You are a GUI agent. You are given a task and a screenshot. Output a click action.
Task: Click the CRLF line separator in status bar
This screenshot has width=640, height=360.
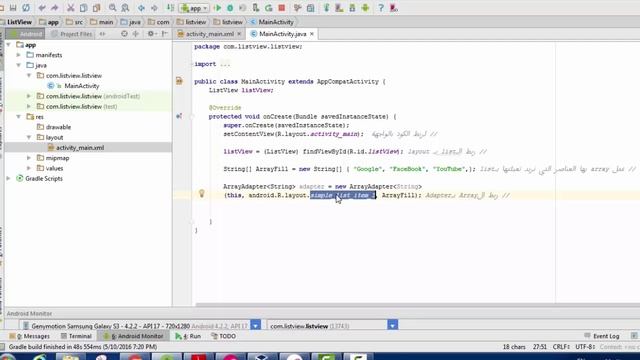[x=561, y=347]
